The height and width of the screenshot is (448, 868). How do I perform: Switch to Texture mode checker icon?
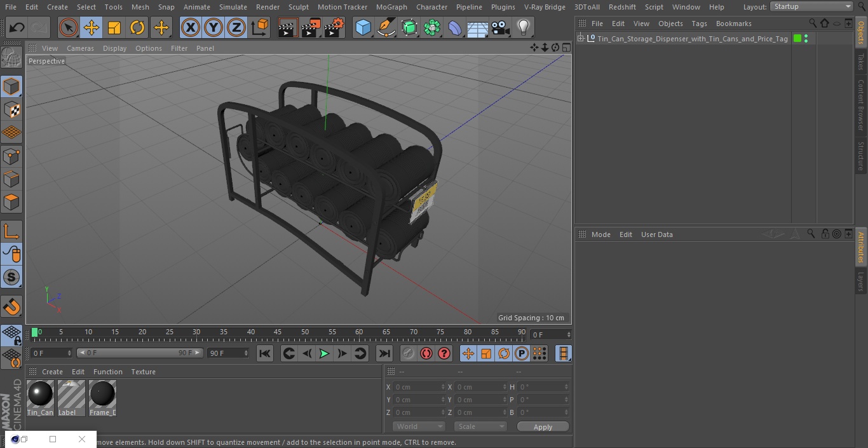(x=11, y=109)
